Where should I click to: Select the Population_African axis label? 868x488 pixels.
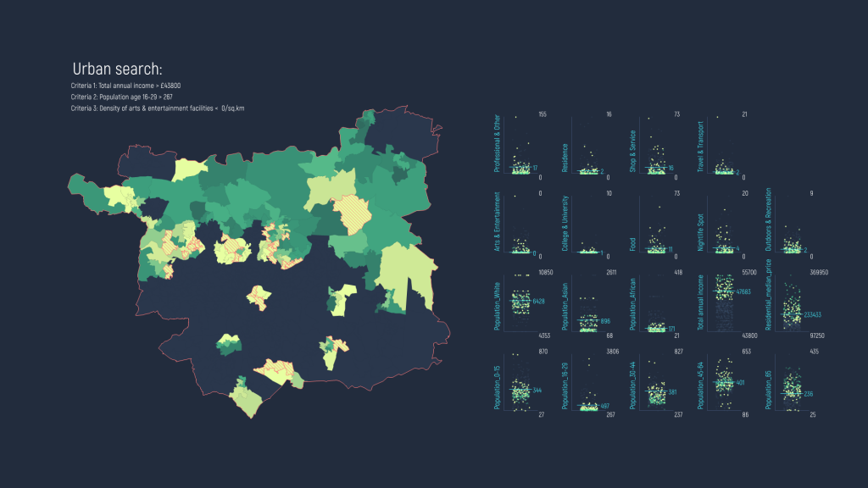632,305
